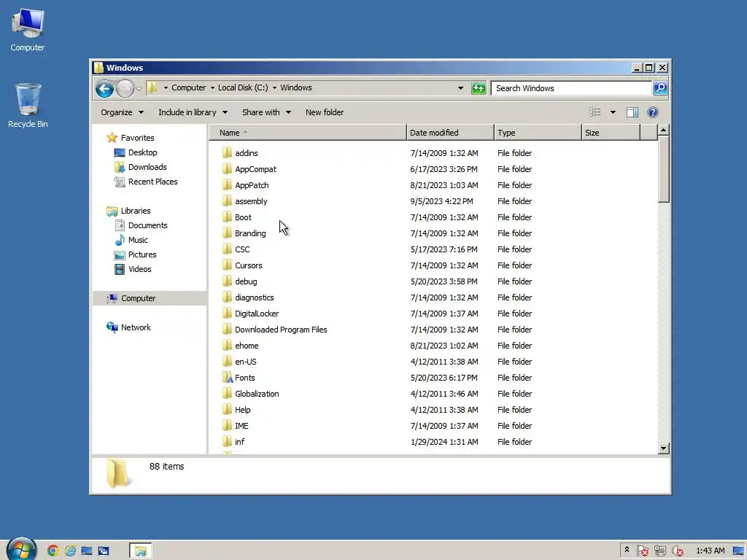Go back with the Back arrow button

[104, 88]
